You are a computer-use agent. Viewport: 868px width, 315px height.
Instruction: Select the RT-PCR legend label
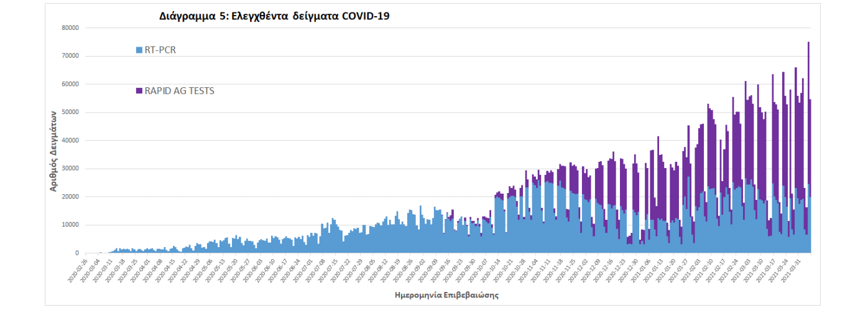click(160, 50)
